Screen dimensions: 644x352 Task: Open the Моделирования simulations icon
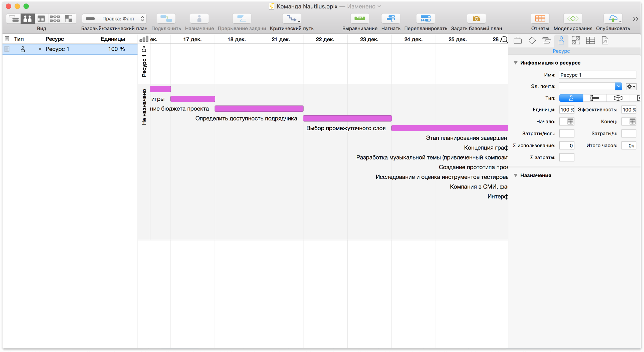[x=573, y=18]
